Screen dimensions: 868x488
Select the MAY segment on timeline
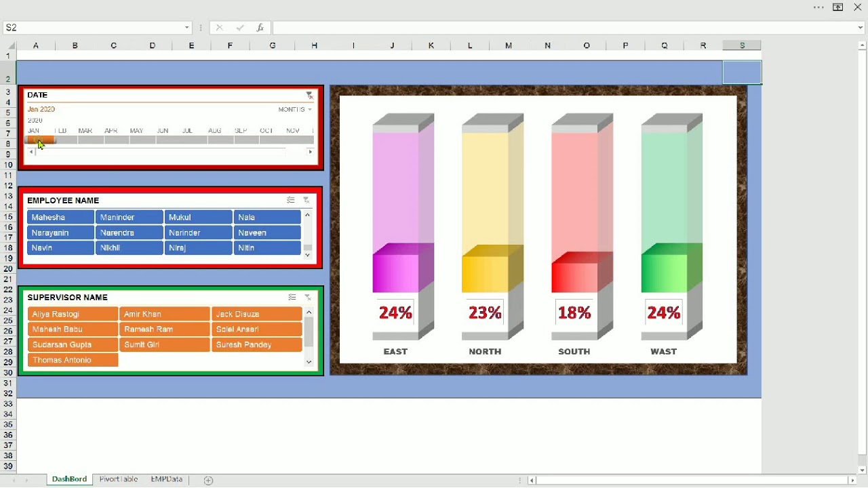coord(142,140)
